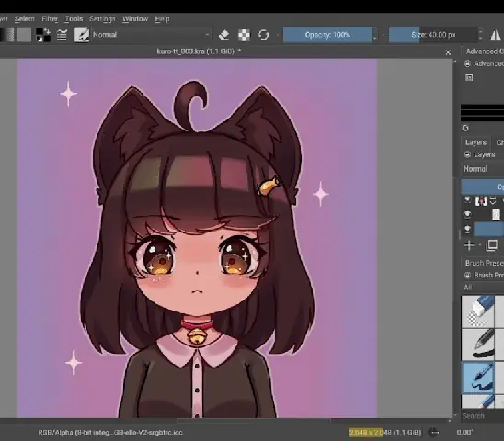Click the layer style icon on top layer
The height and width of the screenshot is (441, 504).
(x=493, y=201)
